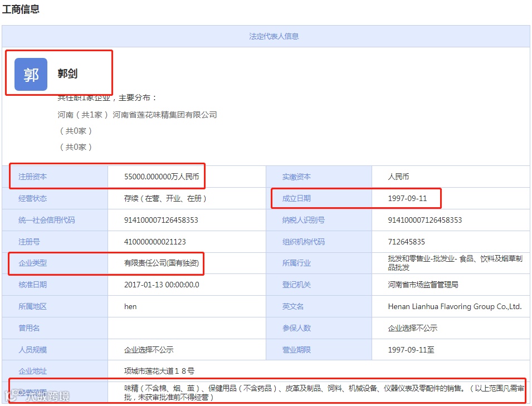Viewport: 532px width, 406px height.
Task: Open the 河南省莲花味精集团有限公司 company link
Action: (x=165, y=115)
